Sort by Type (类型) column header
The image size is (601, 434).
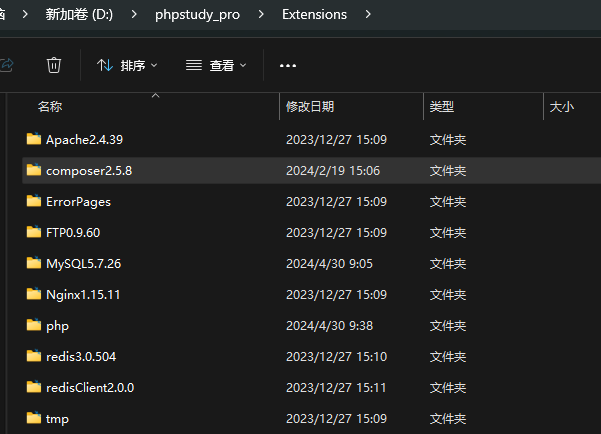coord(442,107)
